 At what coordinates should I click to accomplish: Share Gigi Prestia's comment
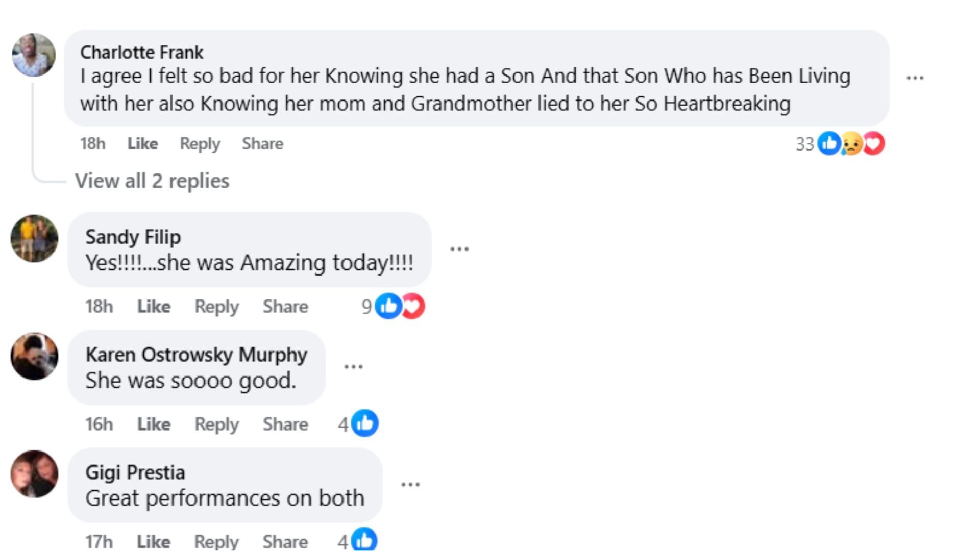tap(285, 541)
